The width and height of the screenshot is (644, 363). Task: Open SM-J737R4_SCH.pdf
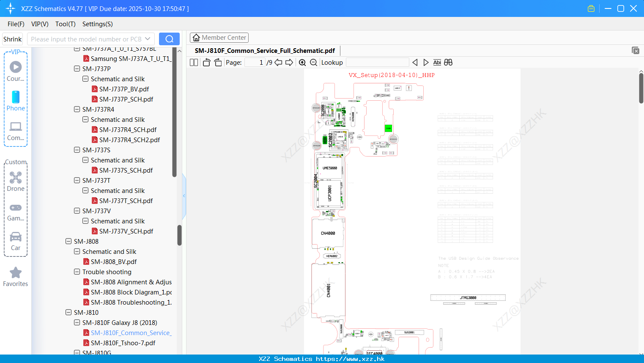click(128, 129)
